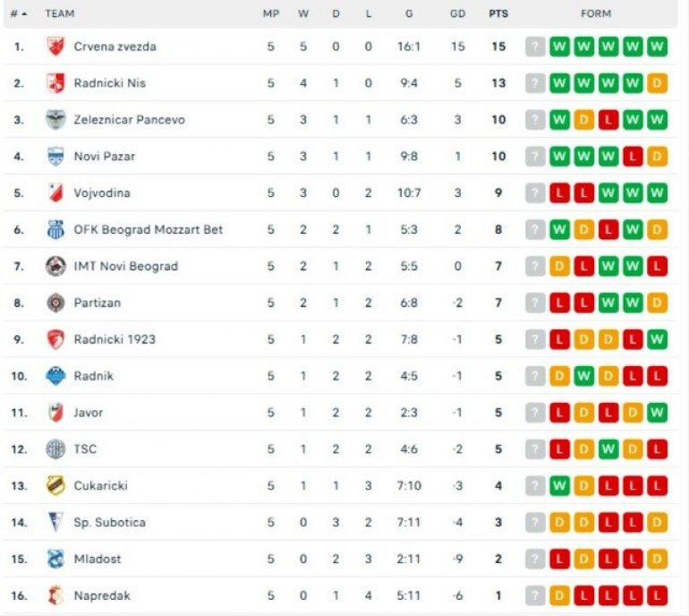The image size is (689, 616).
Task: Click Radnicki Nis upcoming match question-mark icon
Action: tap(535, 83)
